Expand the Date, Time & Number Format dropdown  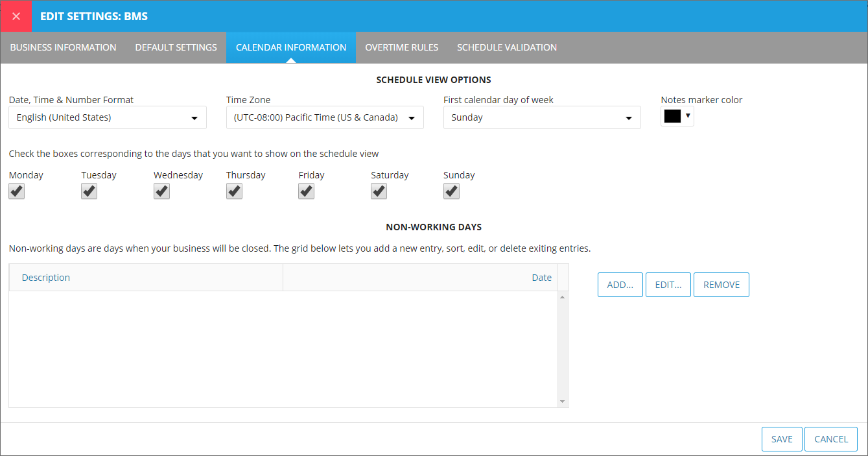pyautogui.click(x=108, y=118)
